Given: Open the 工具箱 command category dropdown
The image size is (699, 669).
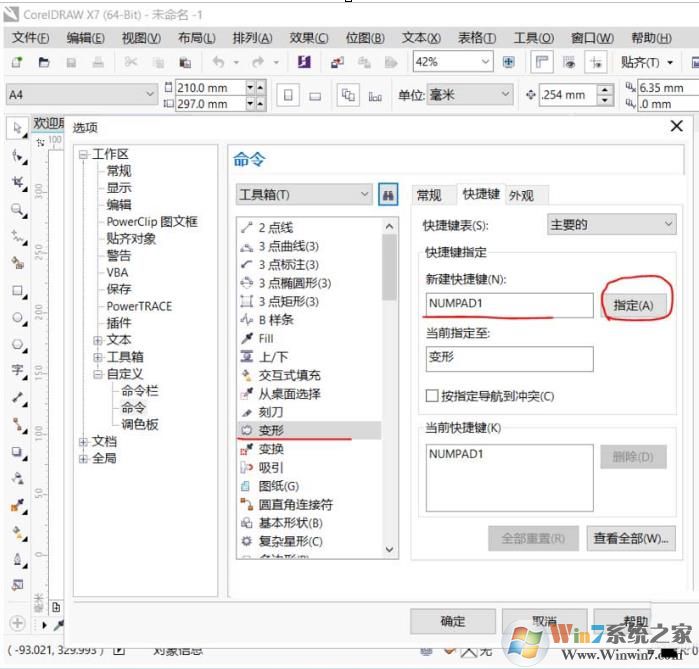Looking at the screenshot, I should click(304, 195).
